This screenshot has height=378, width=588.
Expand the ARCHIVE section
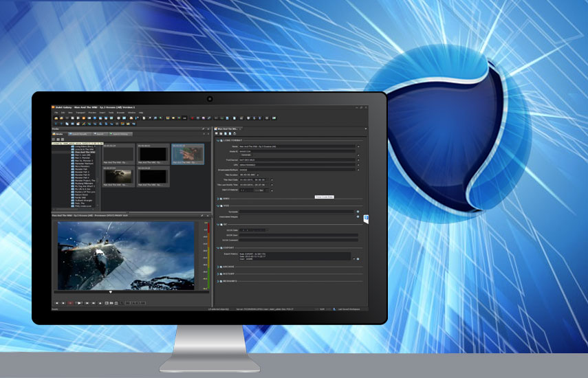218,267
